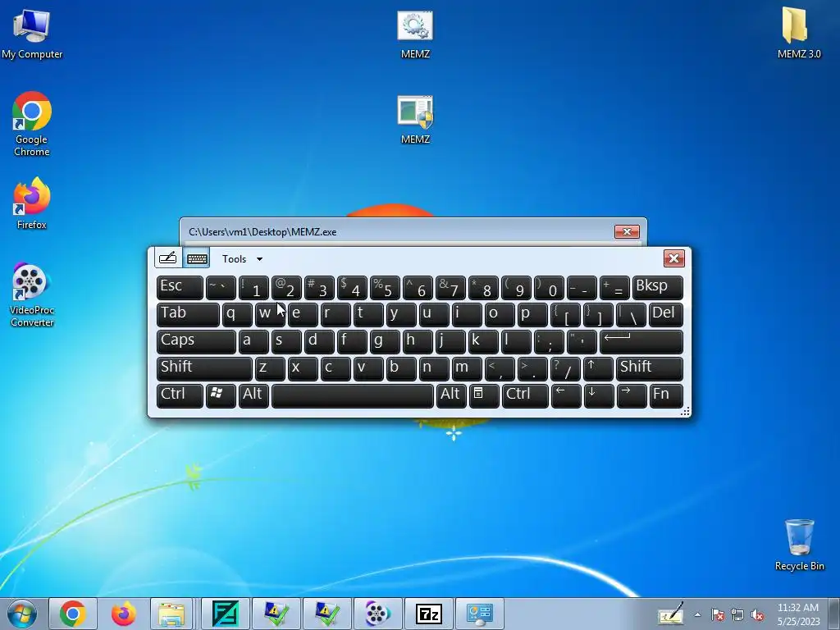Tap the 1 key with exclamation mark
Screen dimensions: 840x630
253,288
